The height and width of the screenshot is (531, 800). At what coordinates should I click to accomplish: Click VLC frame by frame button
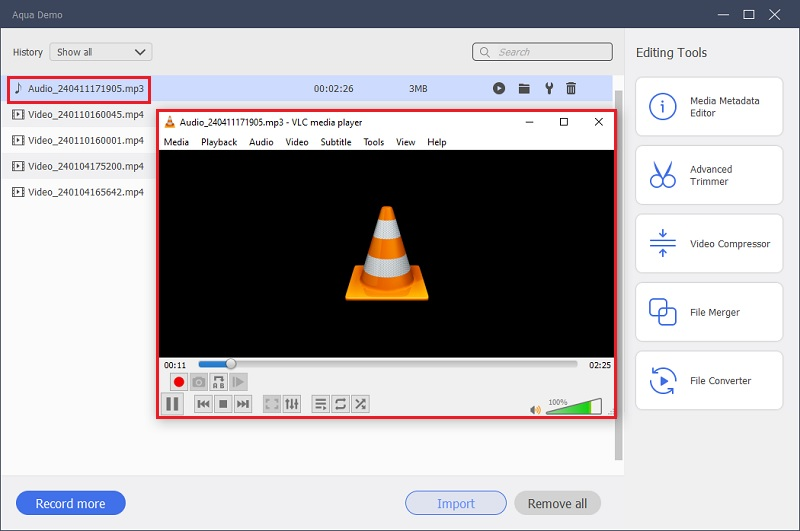click(238, 382)
